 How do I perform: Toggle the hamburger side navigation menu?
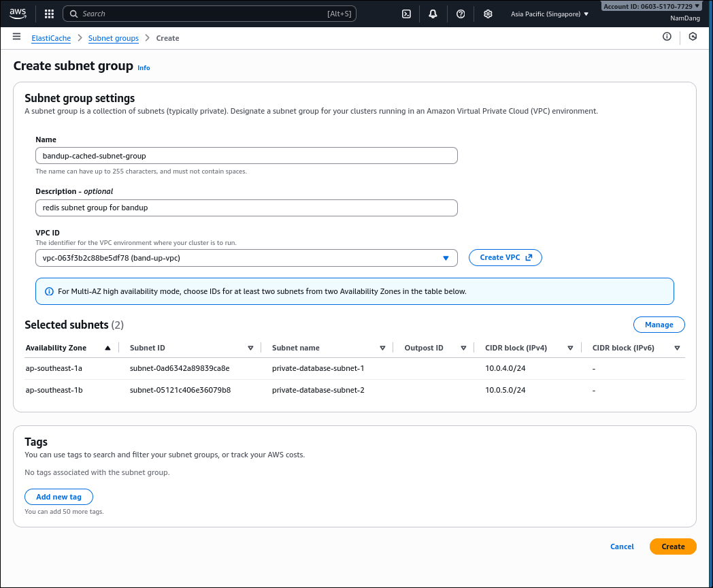(17, 37)
